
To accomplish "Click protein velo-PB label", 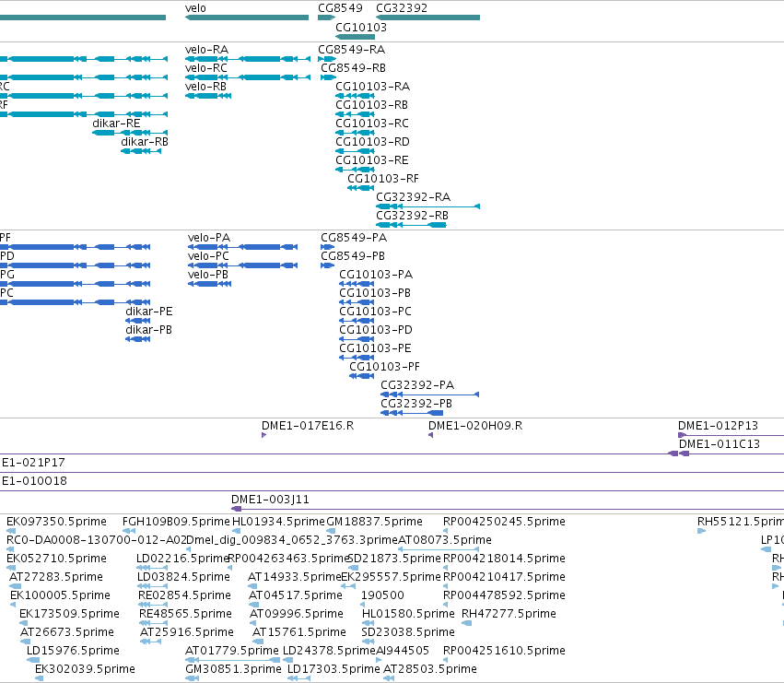I will click(x=208, y=275).
